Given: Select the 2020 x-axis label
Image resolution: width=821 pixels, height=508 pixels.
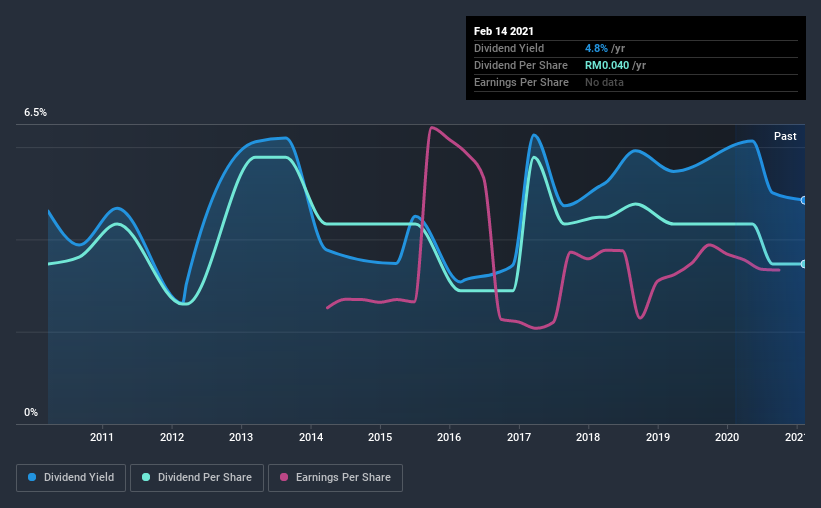Looking at the screenshot, I should click(x=727, y=437).
